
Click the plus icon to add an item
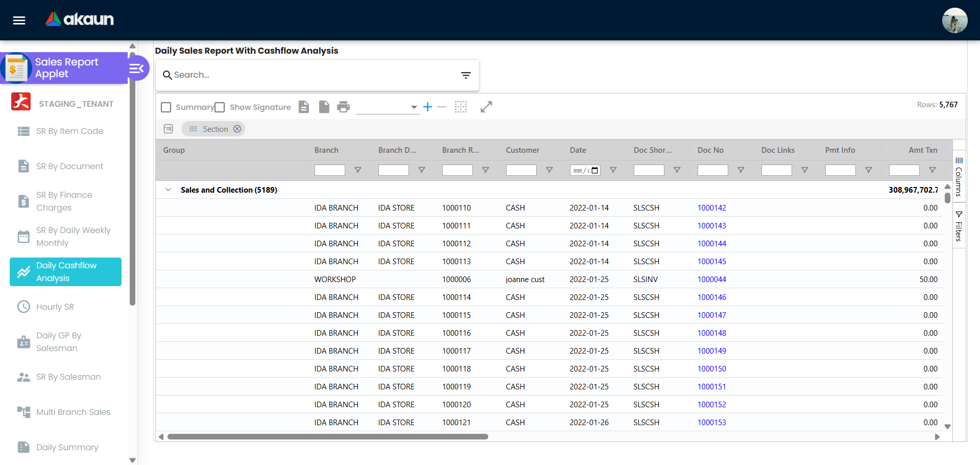427,107
